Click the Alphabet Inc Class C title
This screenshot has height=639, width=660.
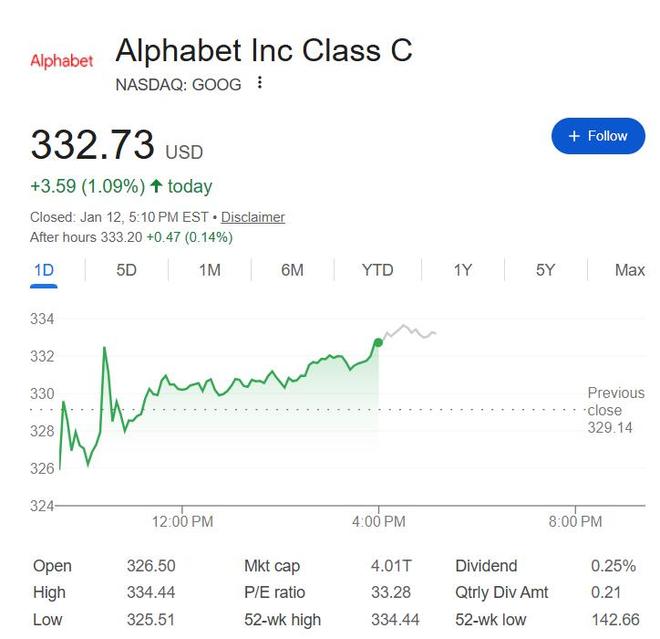pos(264,50)
